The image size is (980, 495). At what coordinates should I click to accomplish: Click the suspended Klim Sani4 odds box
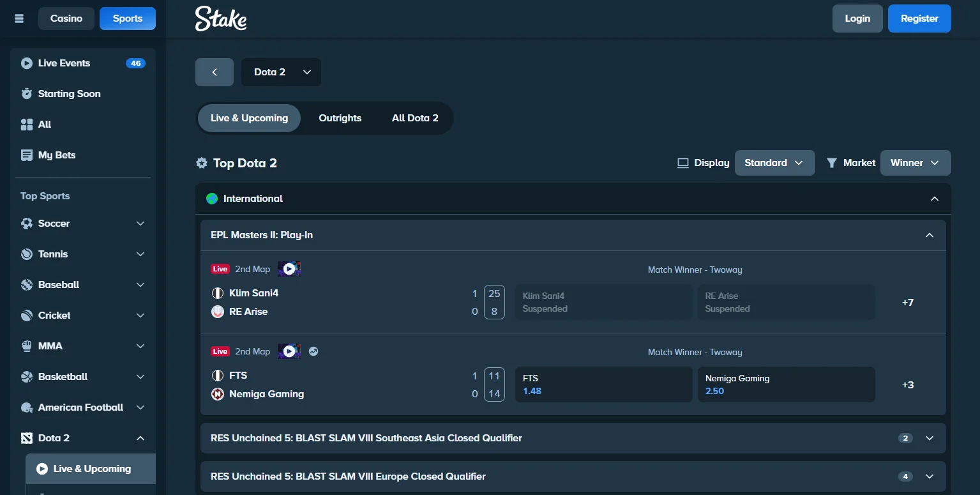pyautogui.click(x=604, y=302)
